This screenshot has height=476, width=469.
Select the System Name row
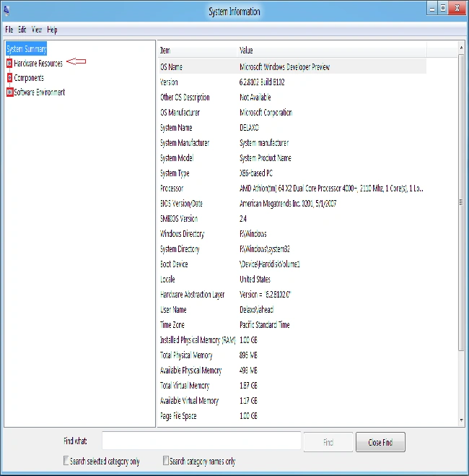[292, 128]
